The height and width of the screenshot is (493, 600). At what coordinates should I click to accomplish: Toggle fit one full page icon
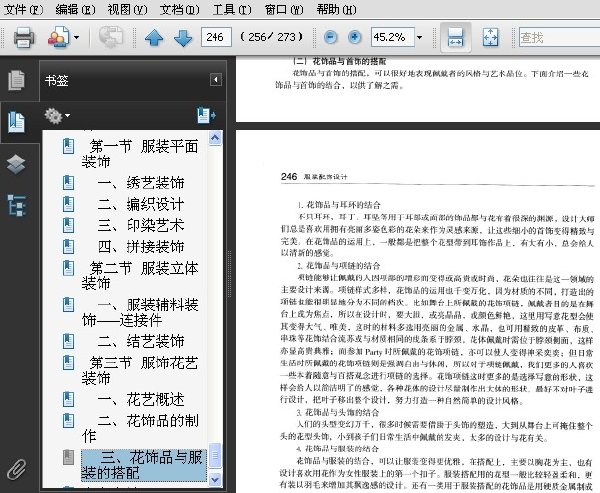491,37
